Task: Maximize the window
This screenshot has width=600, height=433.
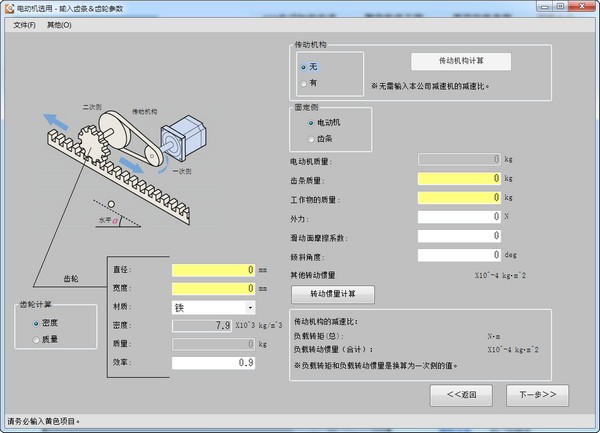Action: [560, 6]
